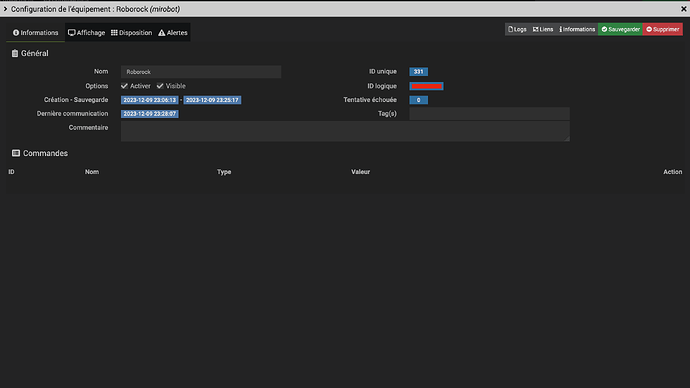This screenshot has width=690, height=388.
Task: Save configuration with Sauvegarder
Action: [x=620, y=29]
